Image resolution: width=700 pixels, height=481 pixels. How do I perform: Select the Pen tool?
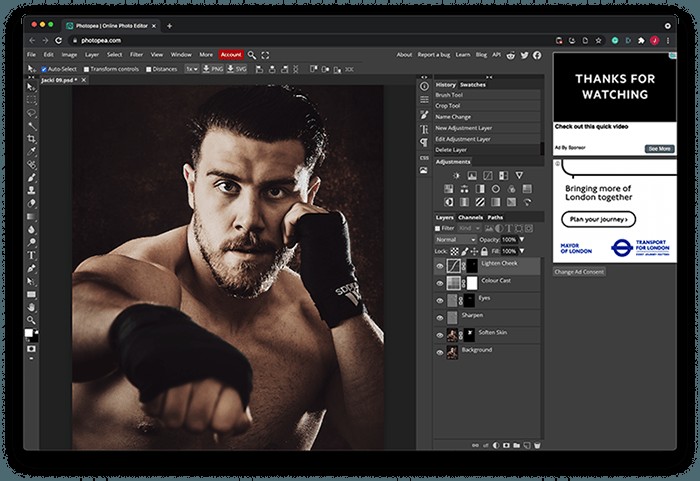pos(31,268)
